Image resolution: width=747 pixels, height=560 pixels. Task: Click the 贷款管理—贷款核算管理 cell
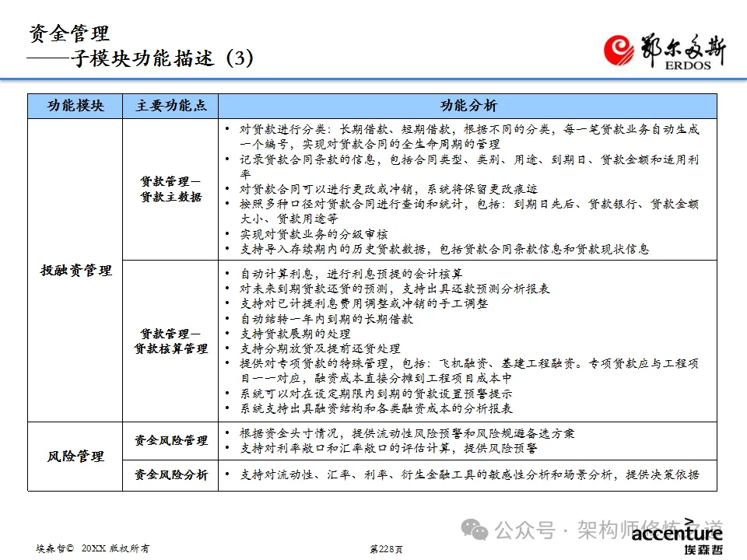(x=170, y=341)
